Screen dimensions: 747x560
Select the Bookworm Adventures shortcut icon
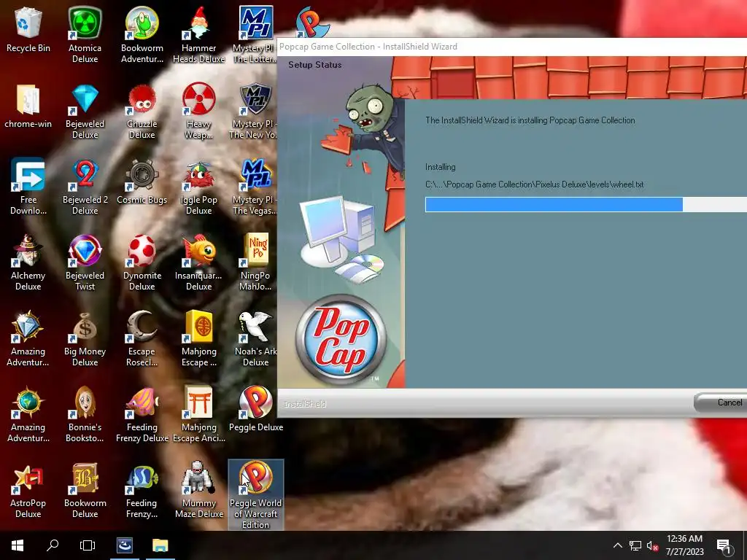click(x=142, y=34)
